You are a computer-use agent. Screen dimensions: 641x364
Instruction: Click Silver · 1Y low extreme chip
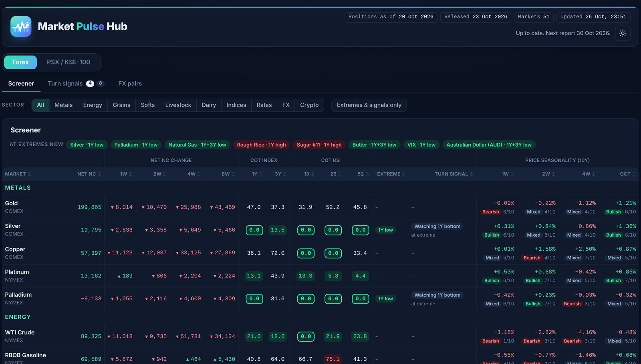coord(87,145)
